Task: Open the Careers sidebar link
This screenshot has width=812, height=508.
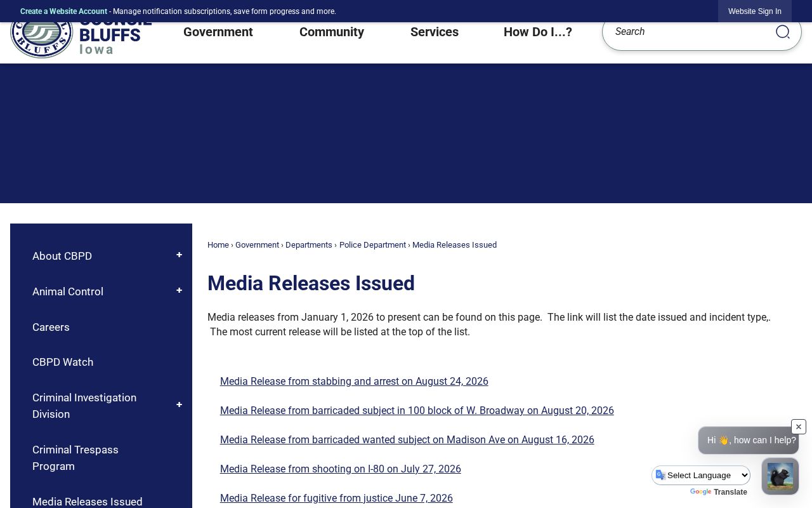Action: coord(51,327)
